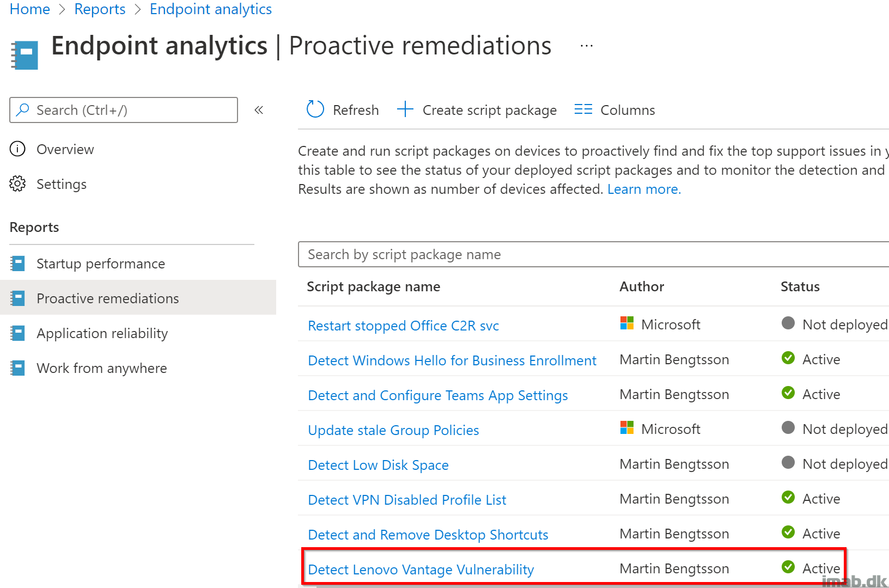
Task: Click Create script package button label
Action: pyautogui.click(x=490, y=110)
